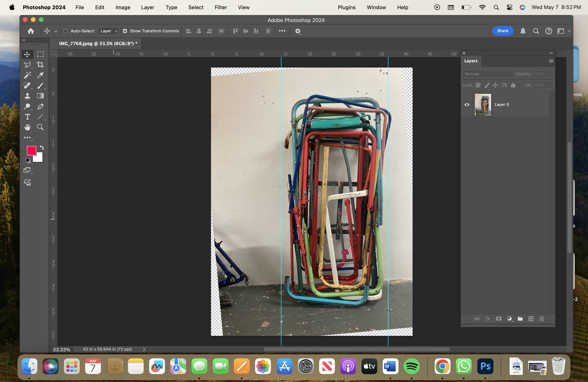Click the red foreground color swatch
The height and width of the screenshot is (382, 588).
click(31, 150)
